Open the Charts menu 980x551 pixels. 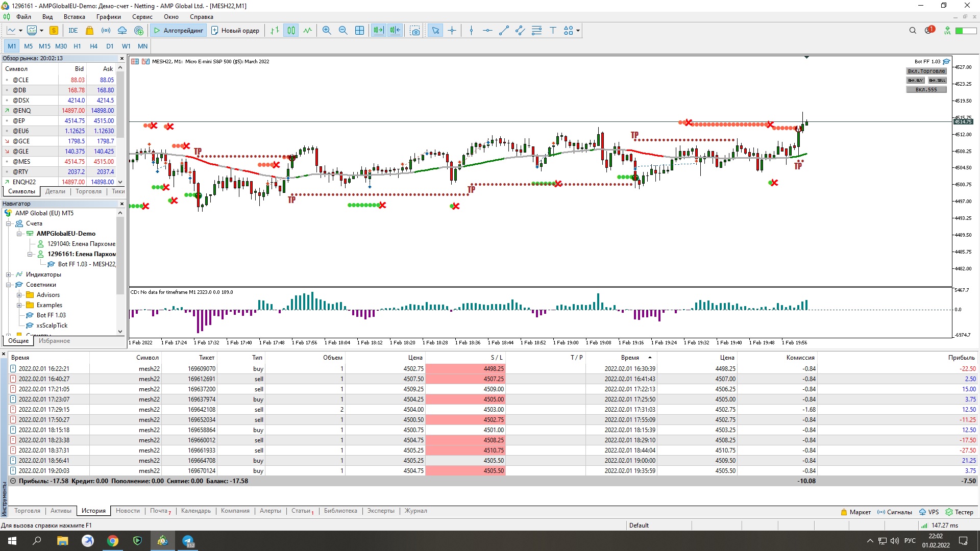[x=108, y=17]
